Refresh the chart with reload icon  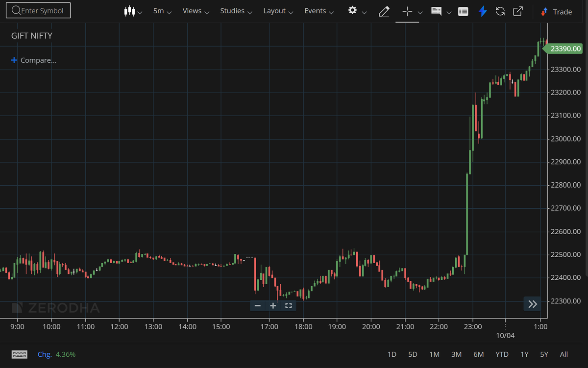(500, 11)
